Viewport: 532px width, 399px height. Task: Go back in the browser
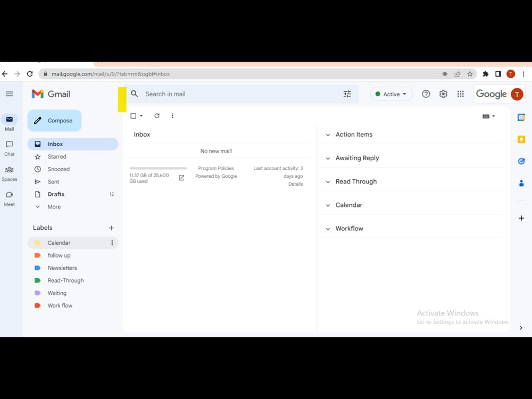pos(5,73)
